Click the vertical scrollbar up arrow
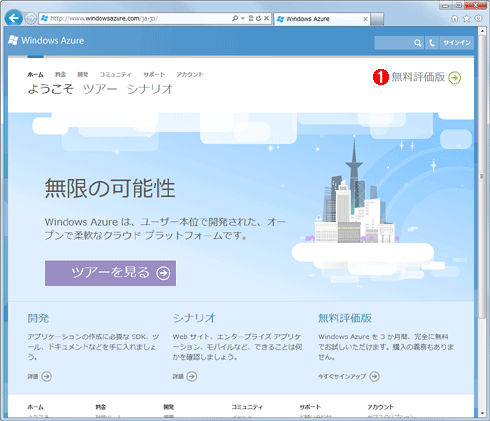490x421 pixels. pos(482,31)
